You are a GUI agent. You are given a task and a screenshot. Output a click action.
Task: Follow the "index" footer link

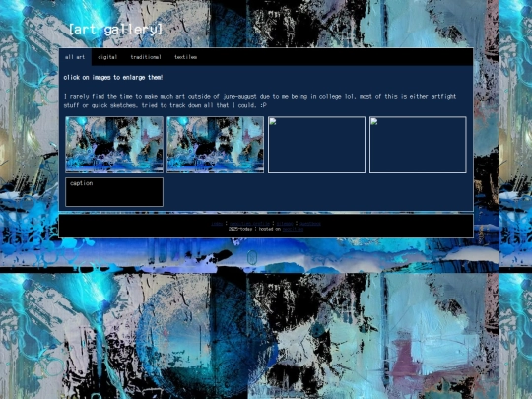point(217,224)
